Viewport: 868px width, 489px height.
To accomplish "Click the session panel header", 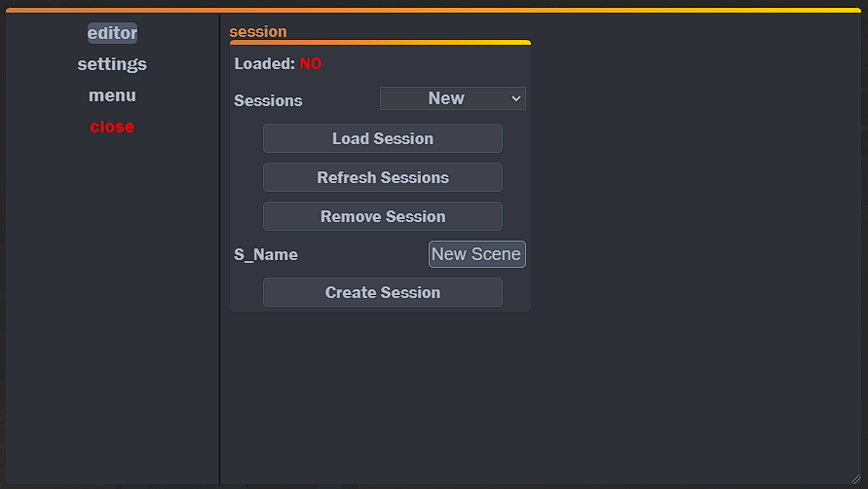I will (x=258, y=31).
